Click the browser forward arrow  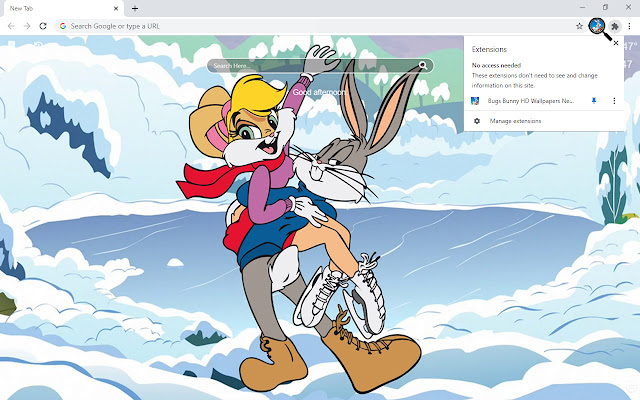27,26
